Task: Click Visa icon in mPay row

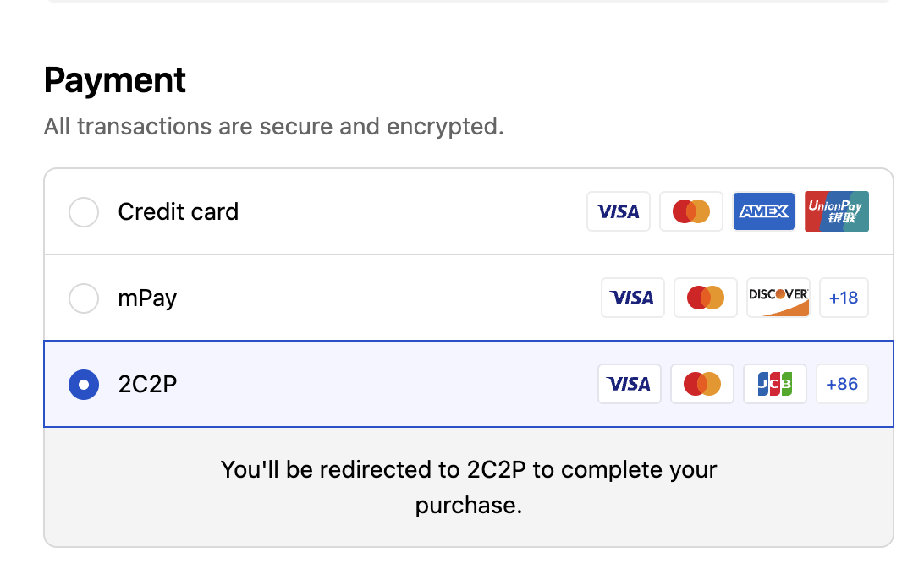Action: 633,298
